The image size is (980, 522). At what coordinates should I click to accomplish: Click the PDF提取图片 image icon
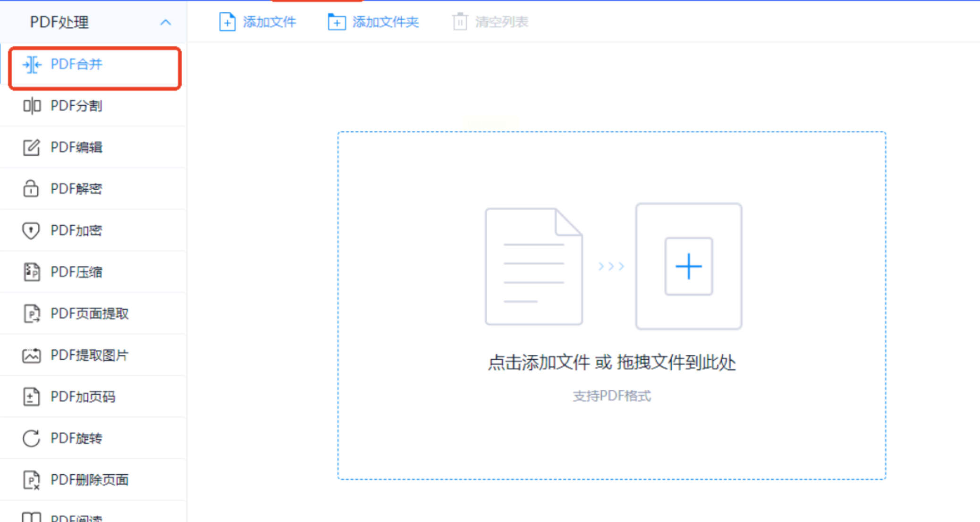coord(31,355)
